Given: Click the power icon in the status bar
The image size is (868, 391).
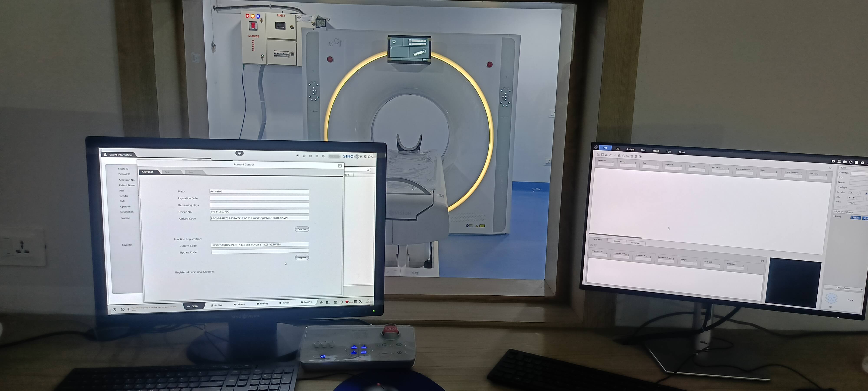Looking at the screenshot, I should pos(115,309).
